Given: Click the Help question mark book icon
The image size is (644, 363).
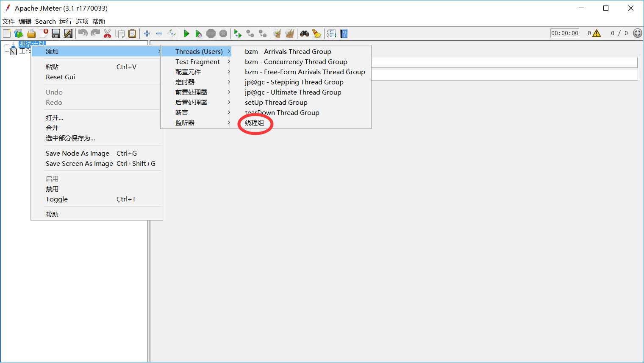Looking at the screenshot, I should 344,34.
